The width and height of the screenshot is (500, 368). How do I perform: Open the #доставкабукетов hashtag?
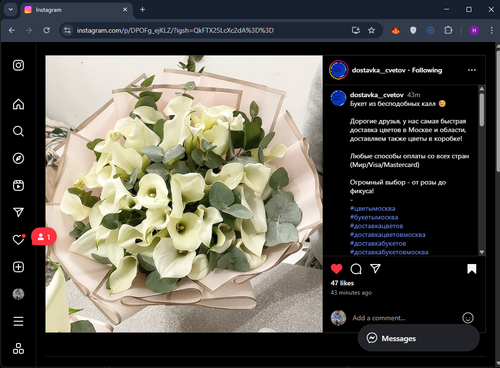pyautogui.click(x=378, y=243)
